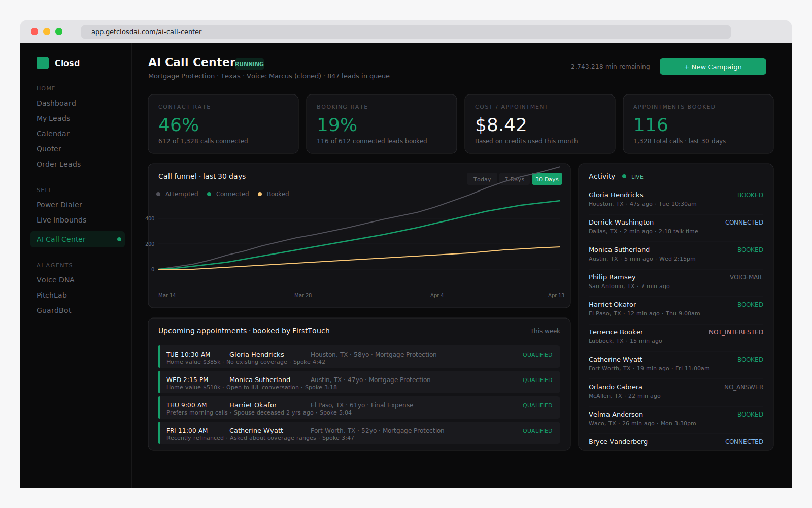Toggle the Booked legend series
Image resolution: width=812 pixels, height=508 pixels.
point(274,194)
